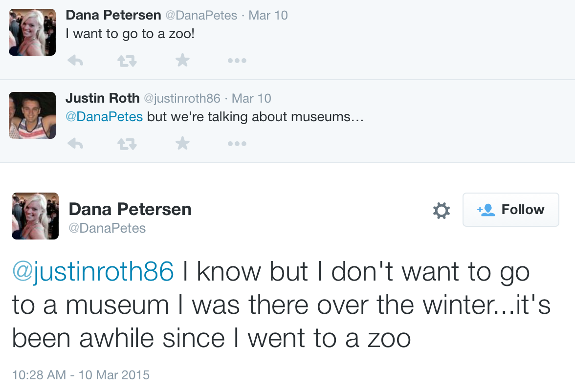Screen dimensions: 575x392
Task: View Justin Roth's profile picture
Action: click(x=32, y=115)
